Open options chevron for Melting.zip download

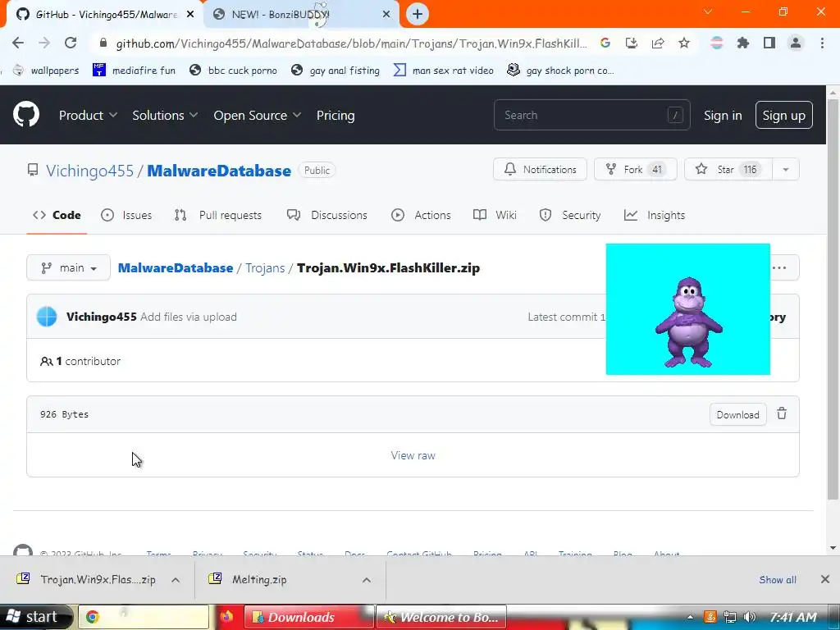pos(367,580)
